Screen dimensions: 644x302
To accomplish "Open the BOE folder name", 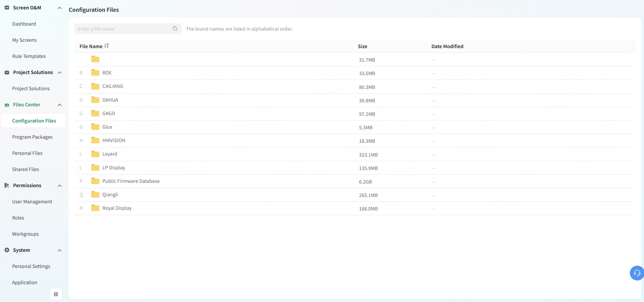I will [107, 73].
